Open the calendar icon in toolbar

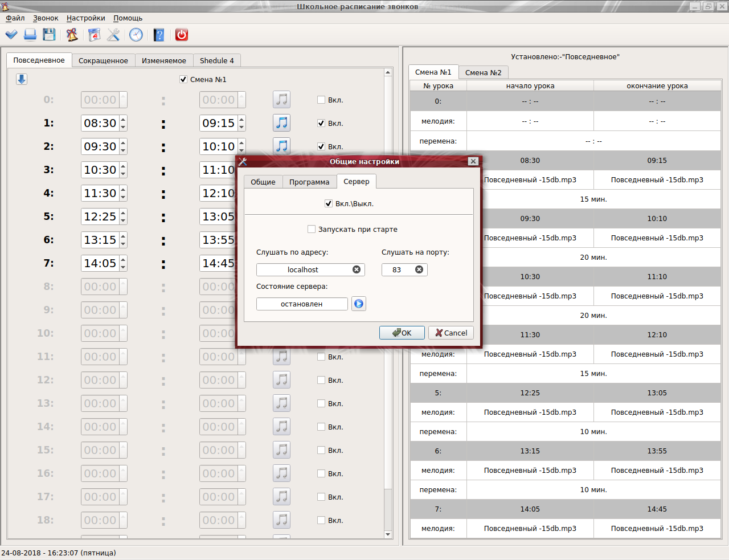94,35
